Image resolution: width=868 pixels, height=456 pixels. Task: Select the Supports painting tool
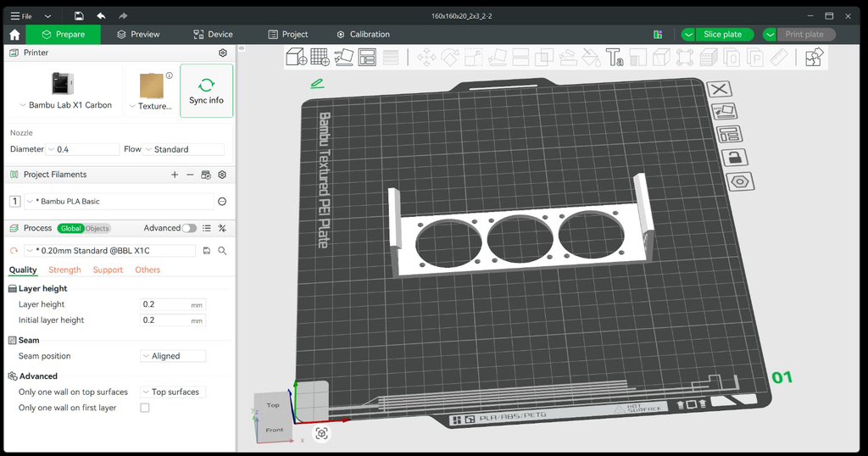point(567,57)
